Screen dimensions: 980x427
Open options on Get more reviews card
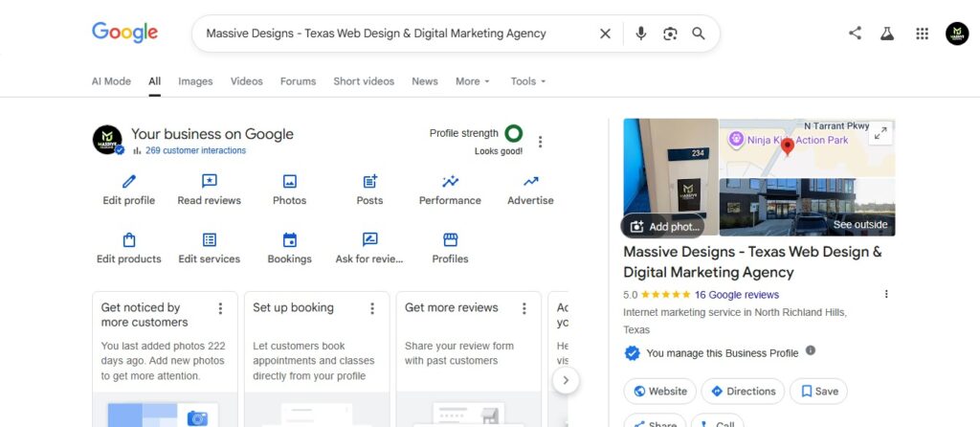point(523,308)
